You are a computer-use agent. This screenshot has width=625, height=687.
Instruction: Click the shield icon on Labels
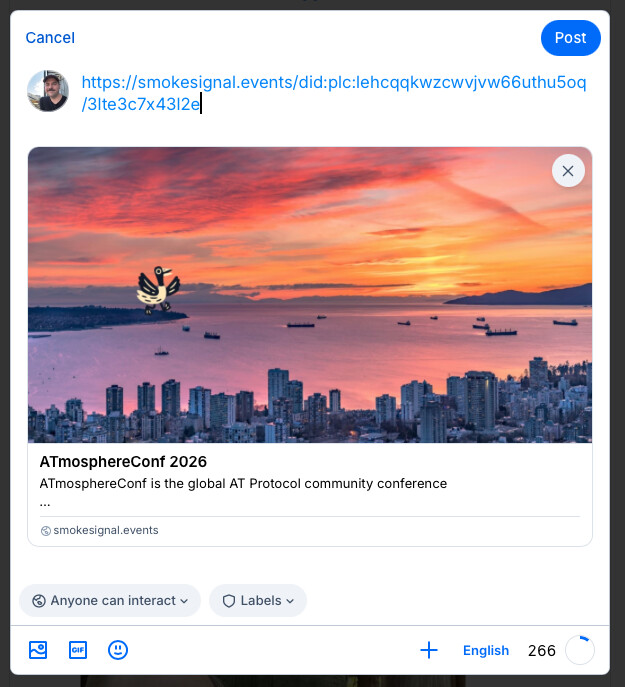(x=229, y=601)
